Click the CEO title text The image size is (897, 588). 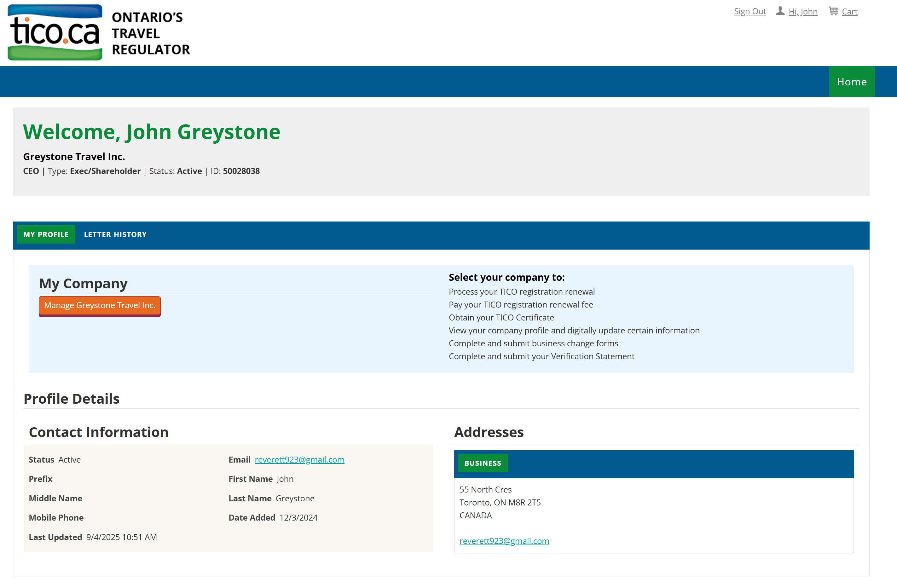31,171
